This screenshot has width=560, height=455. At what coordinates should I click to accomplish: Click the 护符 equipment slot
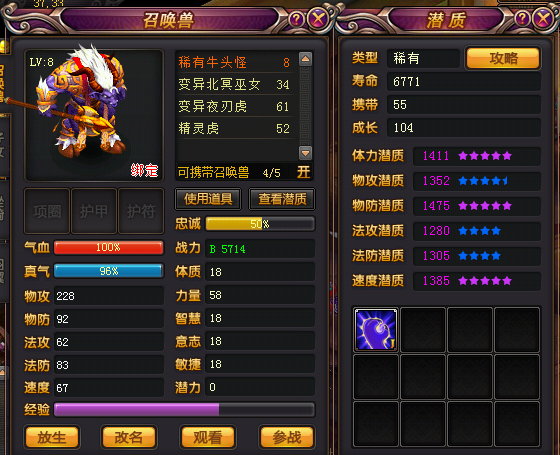[x=141, y=211]
